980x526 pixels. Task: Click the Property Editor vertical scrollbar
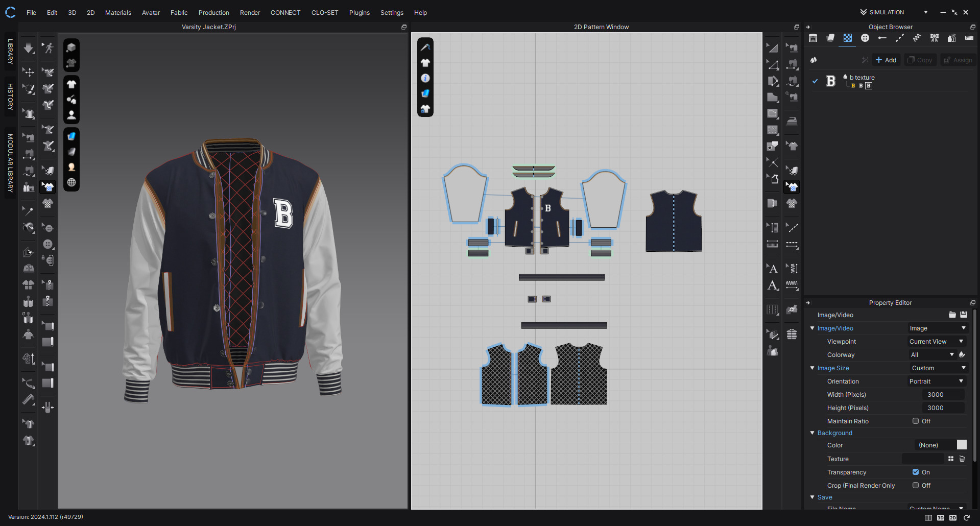point(975,386)
